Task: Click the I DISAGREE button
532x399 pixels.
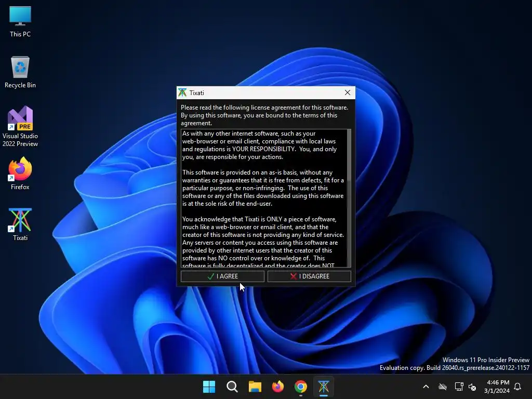Action: click(309, 276)
